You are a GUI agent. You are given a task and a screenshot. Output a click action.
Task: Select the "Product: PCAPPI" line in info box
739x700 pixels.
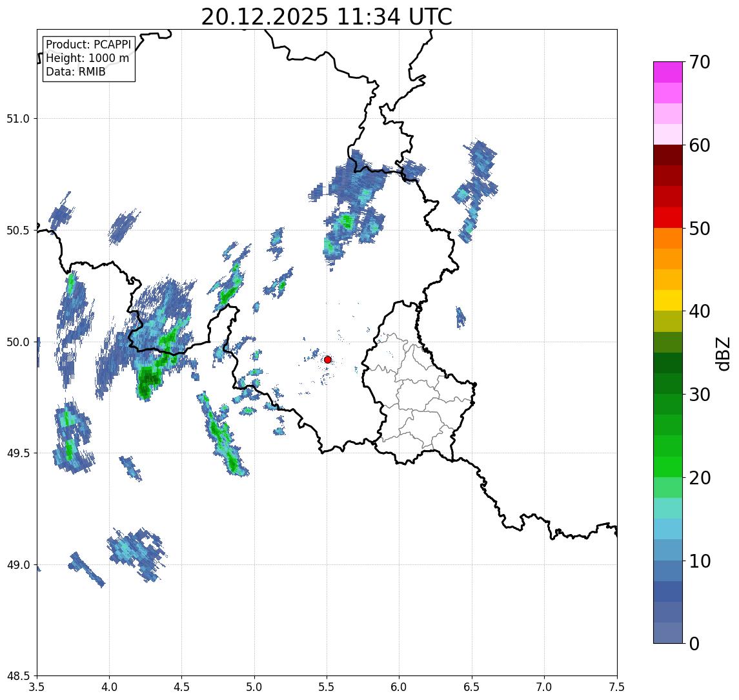pyautogui.click(x=88, y=45)
